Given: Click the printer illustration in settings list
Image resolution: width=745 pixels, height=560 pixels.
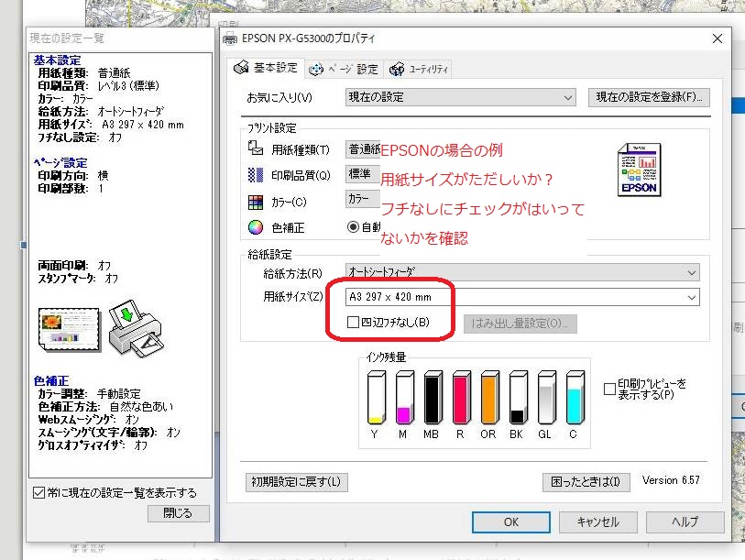Looking at the screenshot, I should pos(131,327).
